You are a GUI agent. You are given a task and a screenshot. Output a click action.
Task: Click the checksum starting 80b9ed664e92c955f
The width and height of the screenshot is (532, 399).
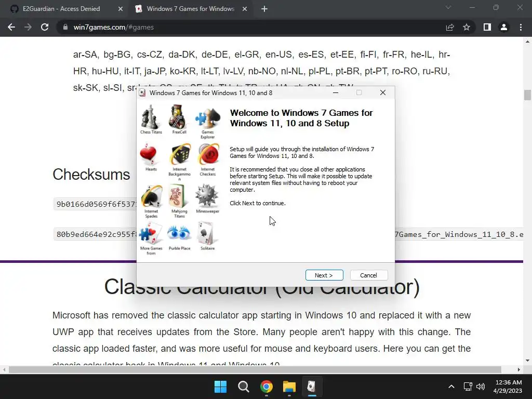tap(96, 234)
